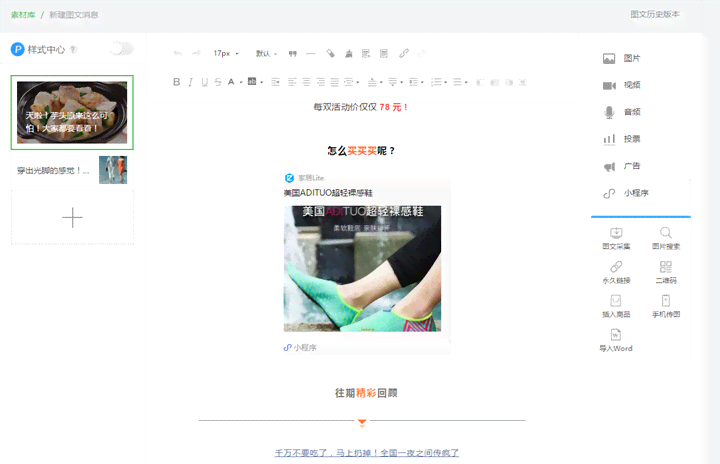Align text to the right
720x464 pixels.
pos(321,82)
